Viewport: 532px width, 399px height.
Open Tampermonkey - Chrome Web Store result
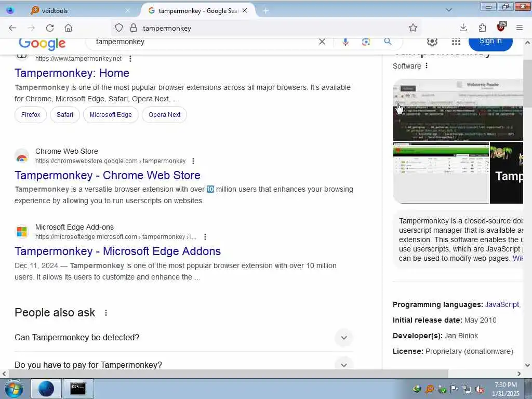click(x=108, y=176)
